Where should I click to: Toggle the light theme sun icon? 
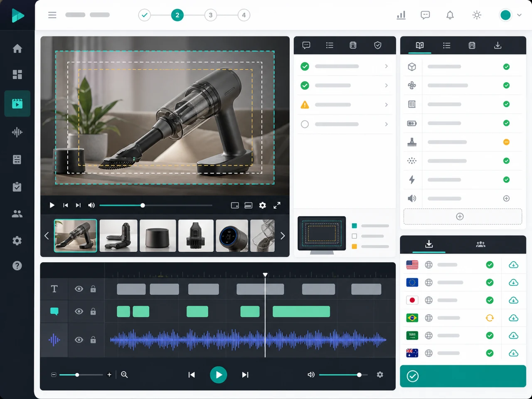(477, 15)
